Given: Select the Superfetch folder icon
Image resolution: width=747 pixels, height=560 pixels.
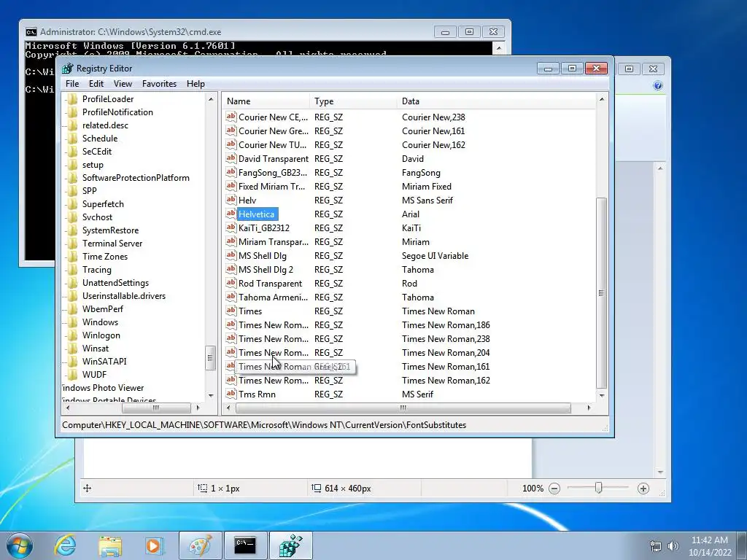Looking at the screenshot, I should (73, 204).
